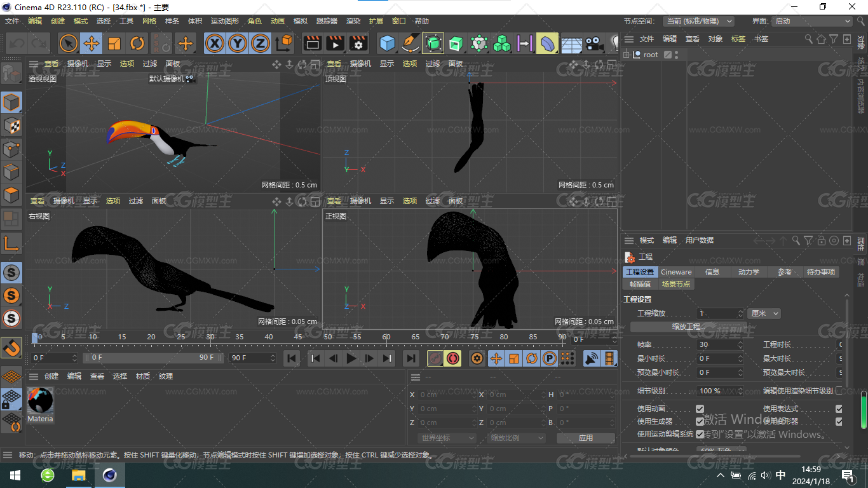Activate the Scale tool in top toolbar
The height and width of the screenshot is (488, 868).
(114, 43)
